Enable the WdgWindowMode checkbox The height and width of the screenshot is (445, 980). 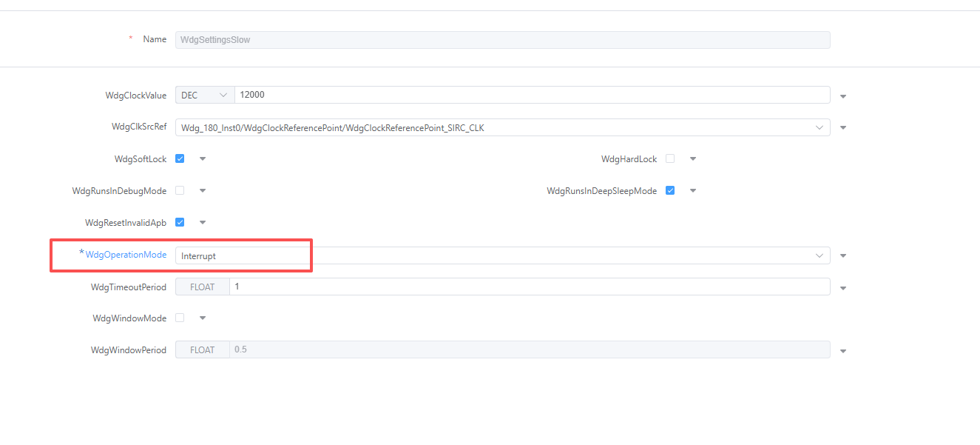pyautogui.click(x=180, y=318)
